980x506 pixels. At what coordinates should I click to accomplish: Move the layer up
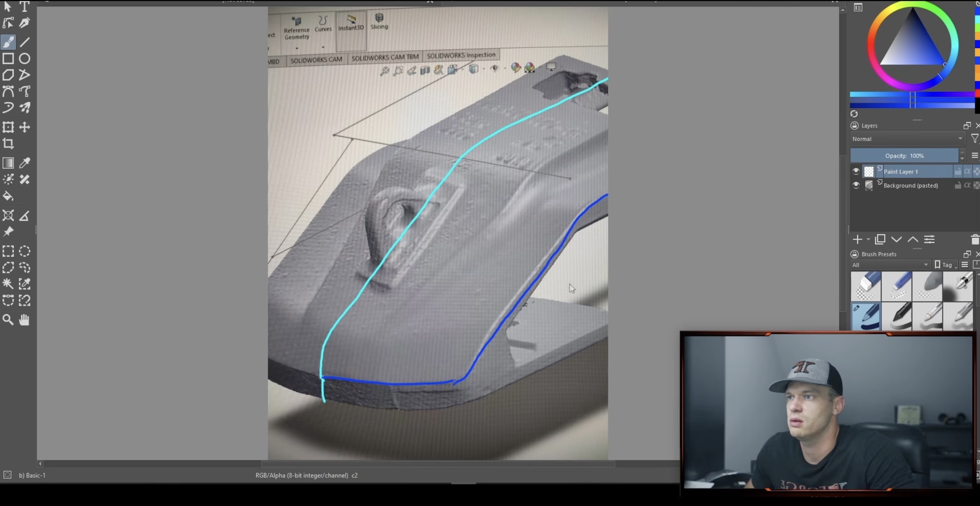point(913,240)
